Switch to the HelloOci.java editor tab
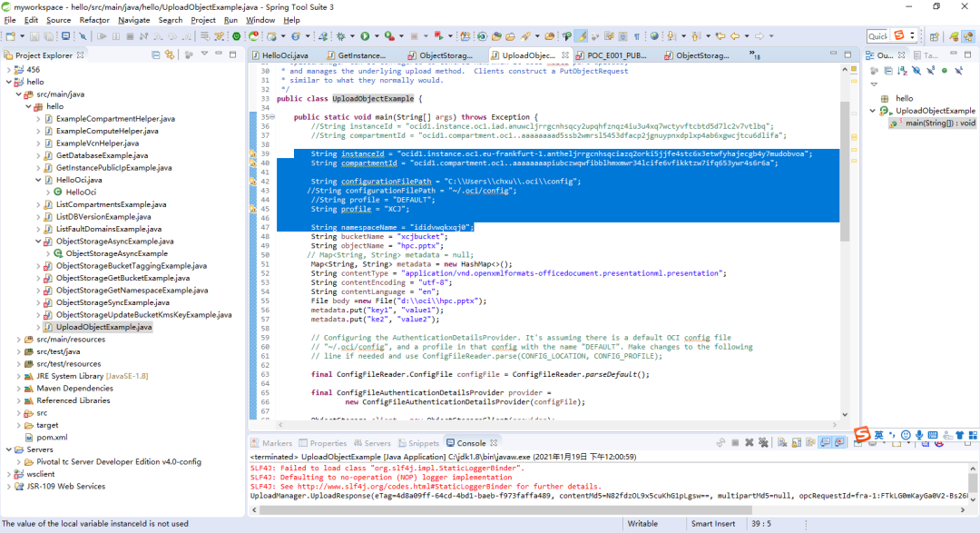 284,55
